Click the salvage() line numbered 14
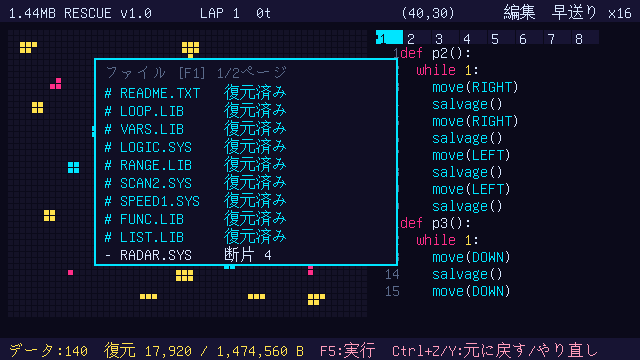This screenshot has height=360, width=640. pyautogui.click(x=467, y=274)
